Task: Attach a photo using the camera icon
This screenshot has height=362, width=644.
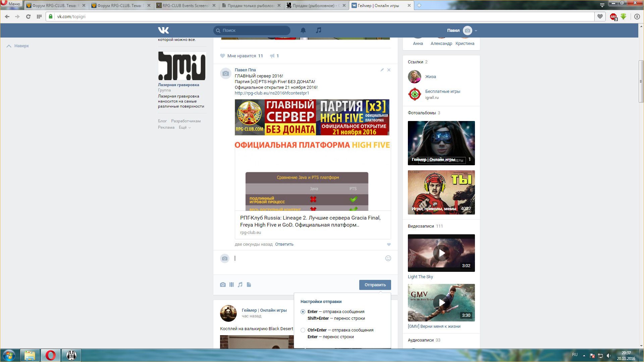Action: click(x=223, y=285)
